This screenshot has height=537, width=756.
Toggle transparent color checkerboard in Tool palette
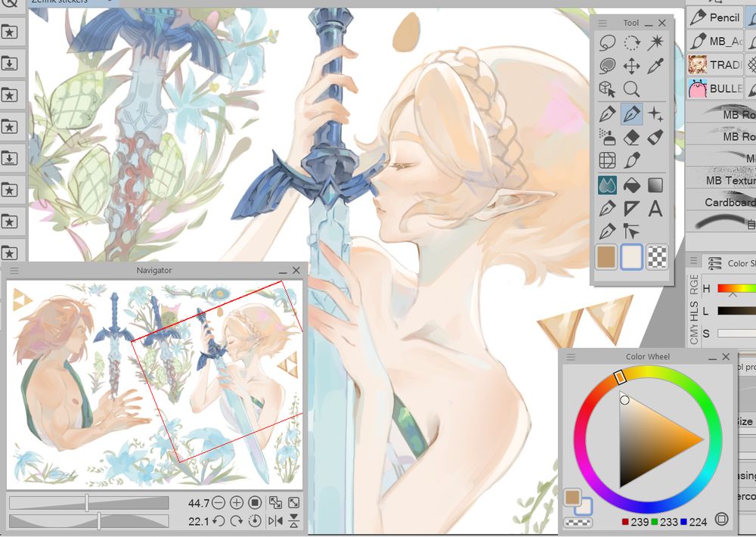[x=657, y=256]
